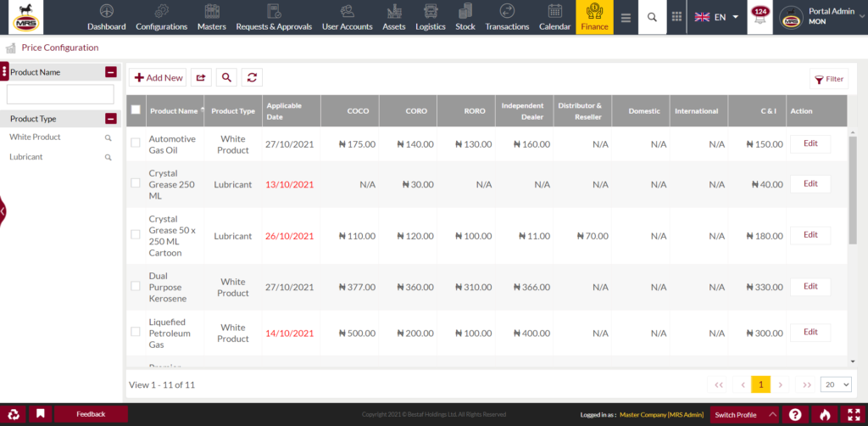
Task: Click the three-dot handle on the filter panel
Action: [x=4, y=71]
